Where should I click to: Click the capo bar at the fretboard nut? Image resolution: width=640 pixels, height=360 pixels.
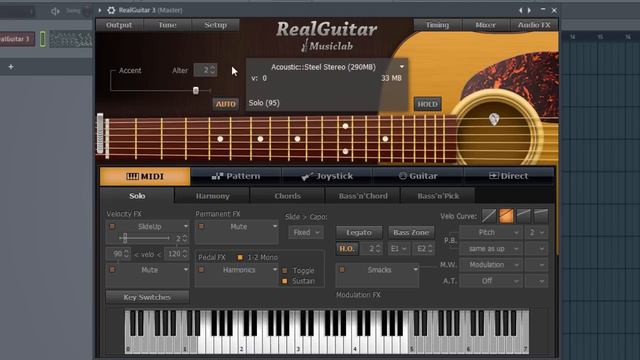tap(100, 134)
